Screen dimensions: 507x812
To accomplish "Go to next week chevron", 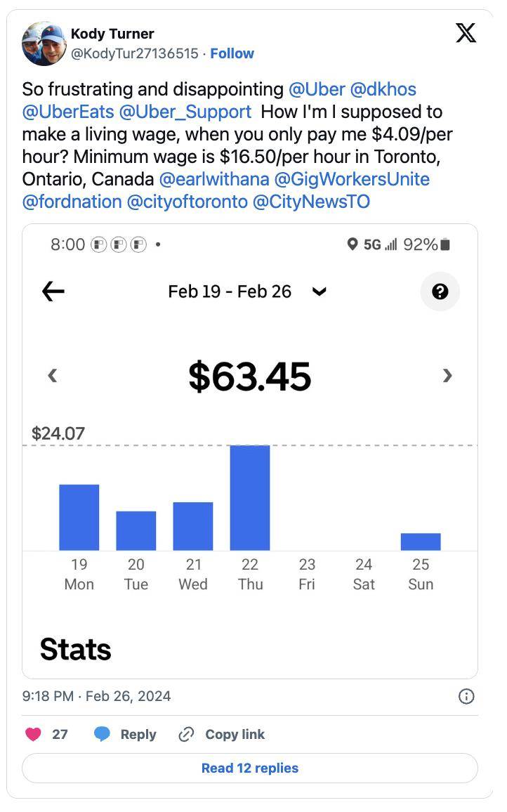I will click(x=447, y=376).
